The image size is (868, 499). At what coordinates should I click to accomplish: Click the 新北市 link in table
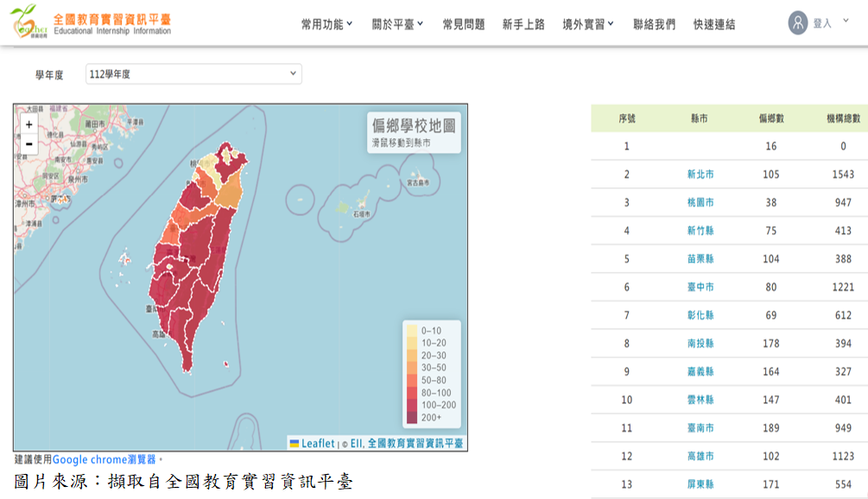click(x=700, y=174)
